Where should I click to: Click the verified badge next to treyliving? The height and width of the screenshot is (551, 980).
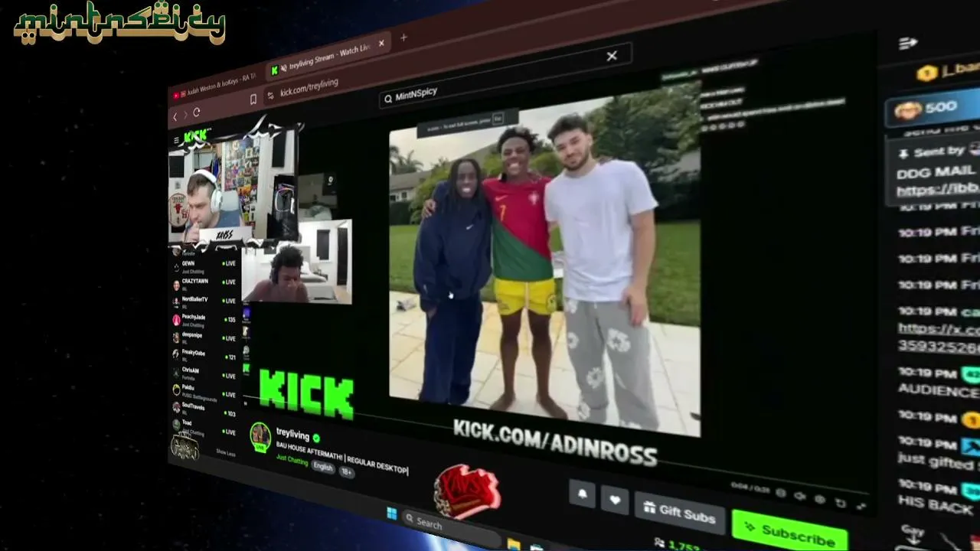coord(316,438)
